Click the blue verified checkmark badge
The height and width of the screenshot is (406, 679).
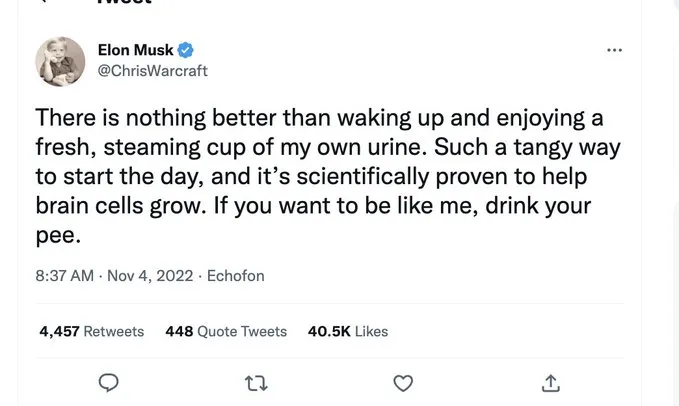pos(186,50)
